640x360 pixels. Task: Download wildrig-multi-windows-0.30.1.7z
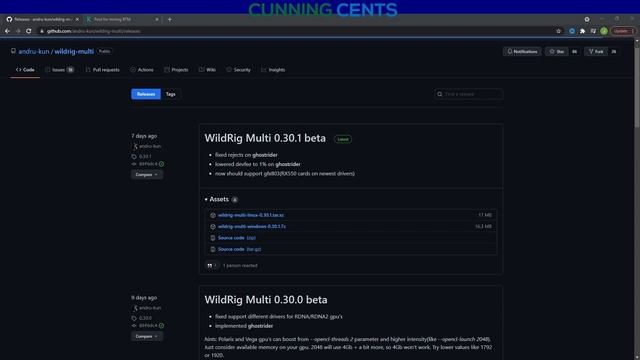(252, 227)
